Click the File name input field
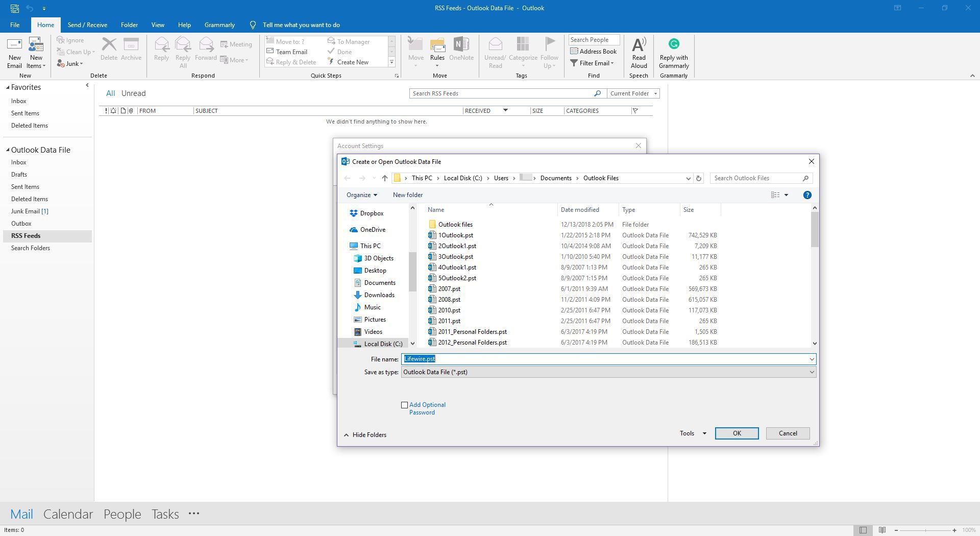 pos(608,359)
